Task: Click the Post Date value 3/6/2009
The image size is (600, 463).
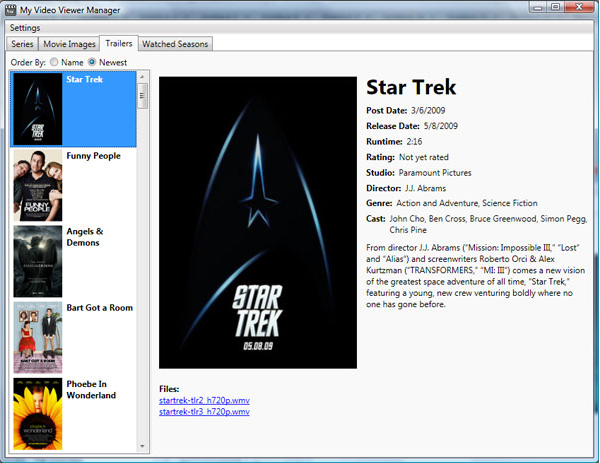Action: [428, 111]
